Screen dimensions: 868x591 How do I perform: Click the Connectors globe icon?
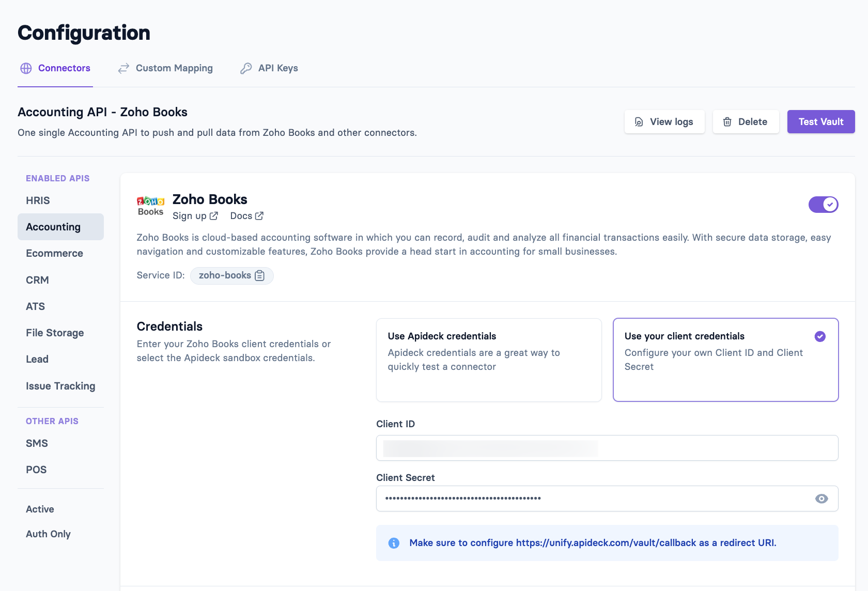tap(26, 68)
